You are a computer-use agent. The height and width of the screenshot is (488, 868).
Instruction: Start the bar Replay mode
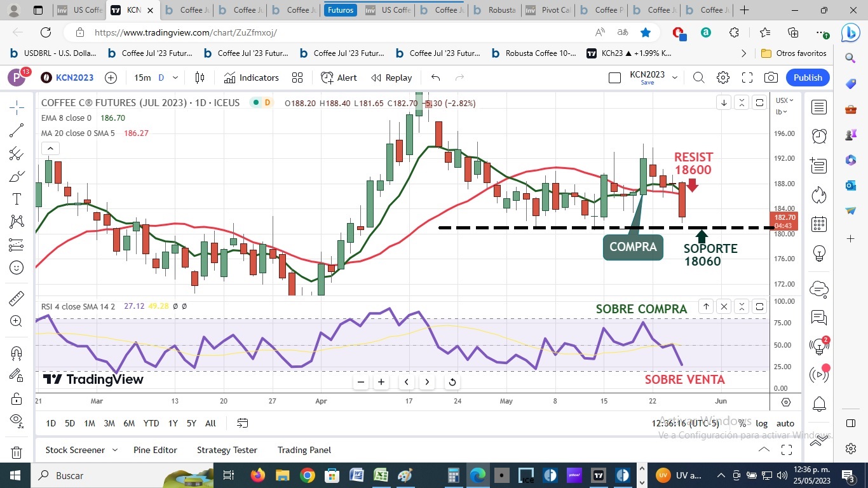391,78
